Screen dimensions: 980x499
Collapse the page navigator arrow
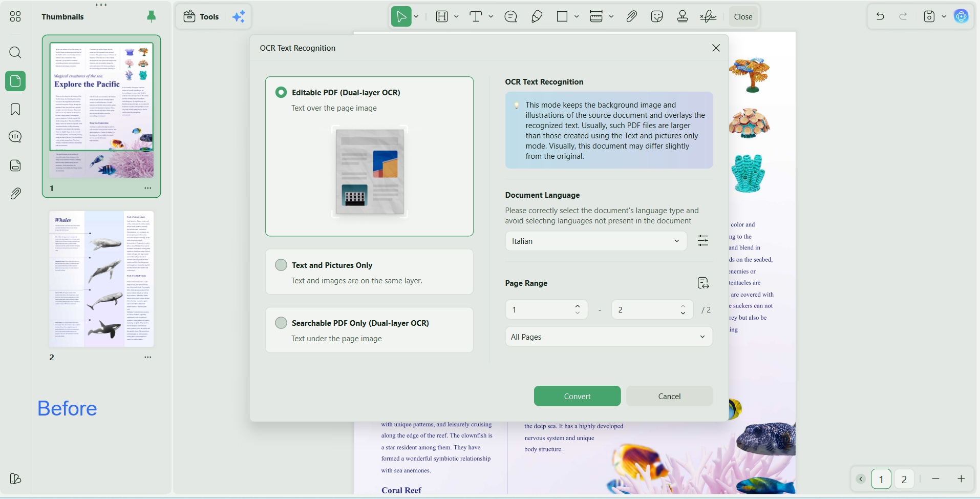(x=861, y=479)
